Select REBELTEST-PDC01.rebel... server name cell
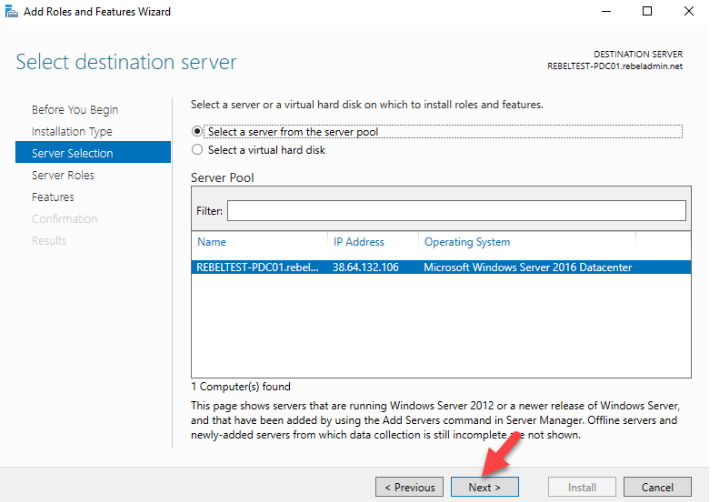715x502 pixels. point(257,267)
